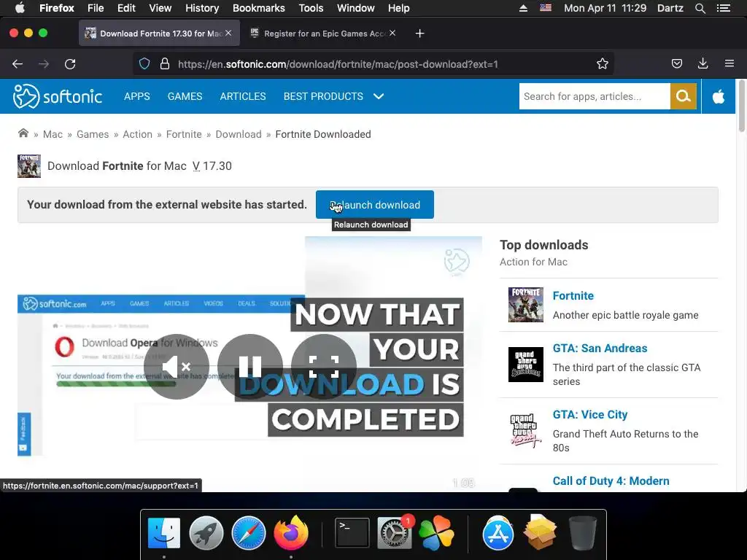The image size is (747, 560).
Task: Enter fullscreen on the video
Action: pos(324,367)
